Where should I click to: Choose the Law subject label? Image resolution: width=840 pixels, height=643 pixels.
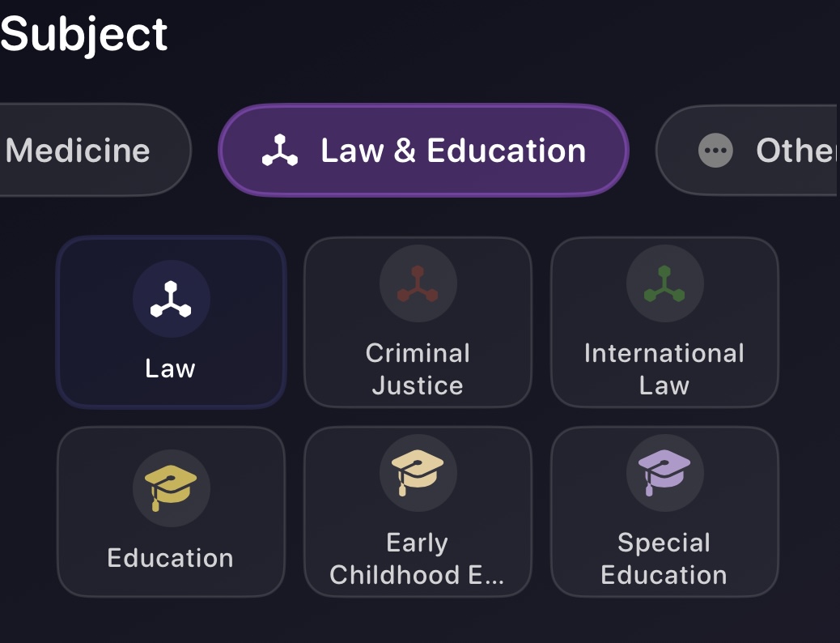tap(171, 368)
